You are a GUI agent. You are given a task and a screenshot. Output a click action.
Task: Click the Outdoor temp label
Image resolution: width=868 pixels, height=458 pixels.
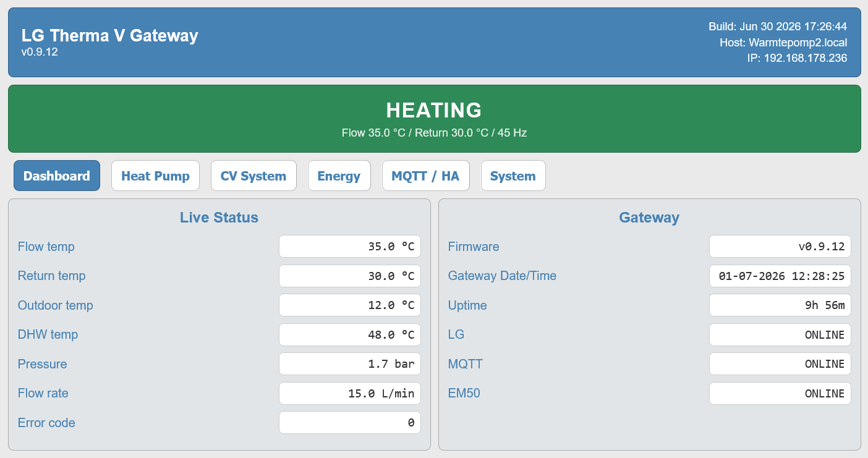56,305
